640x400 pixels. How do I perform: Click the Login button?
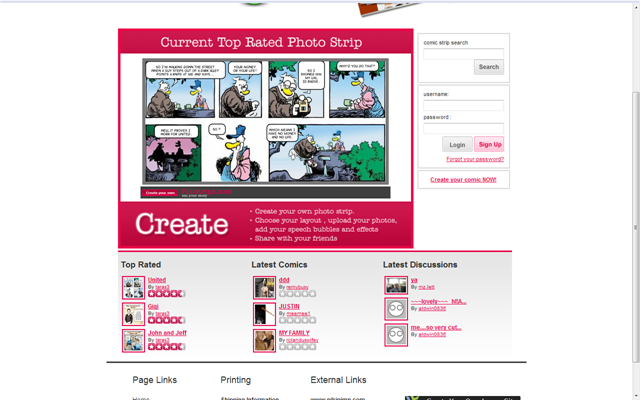tap(457, 144)
